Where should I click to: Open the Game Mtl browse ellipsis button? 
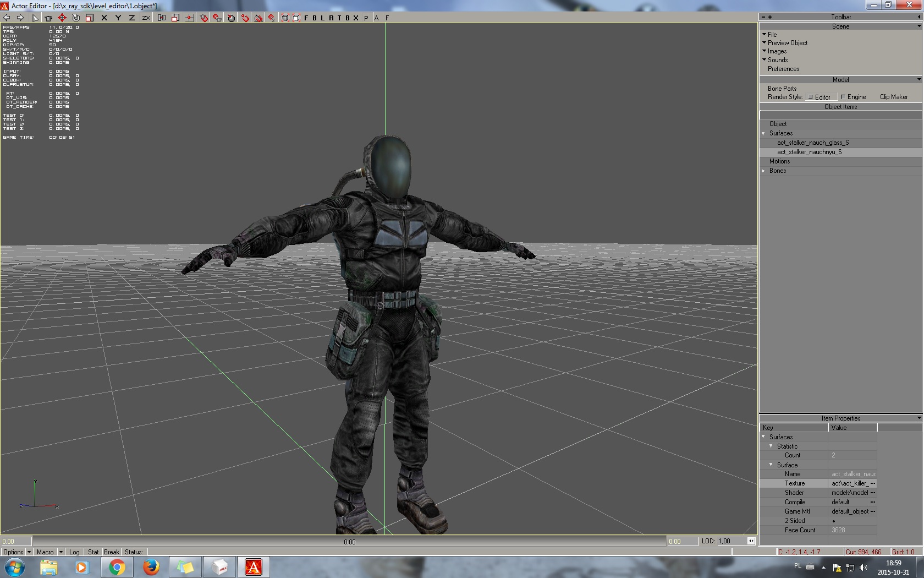[x=873, y=511]
